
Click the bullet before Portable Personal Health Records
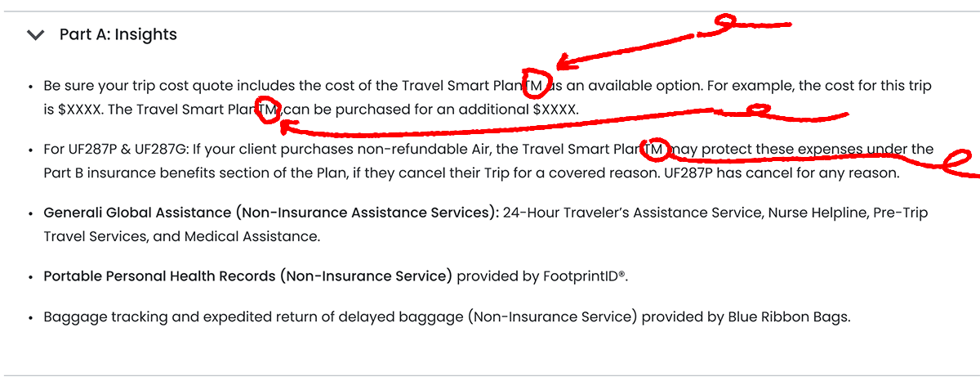[30, 277]
